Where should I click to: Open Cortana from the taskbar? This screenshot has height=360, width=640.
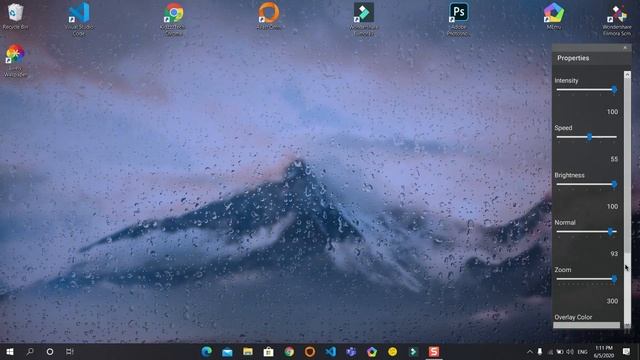(x=50, y=351)
